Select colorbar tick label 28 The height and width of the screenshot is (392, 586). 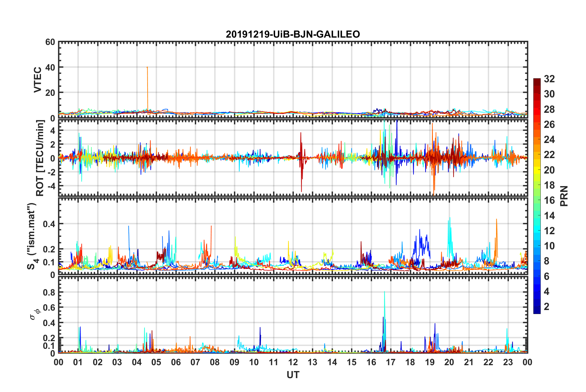[549, 109]
